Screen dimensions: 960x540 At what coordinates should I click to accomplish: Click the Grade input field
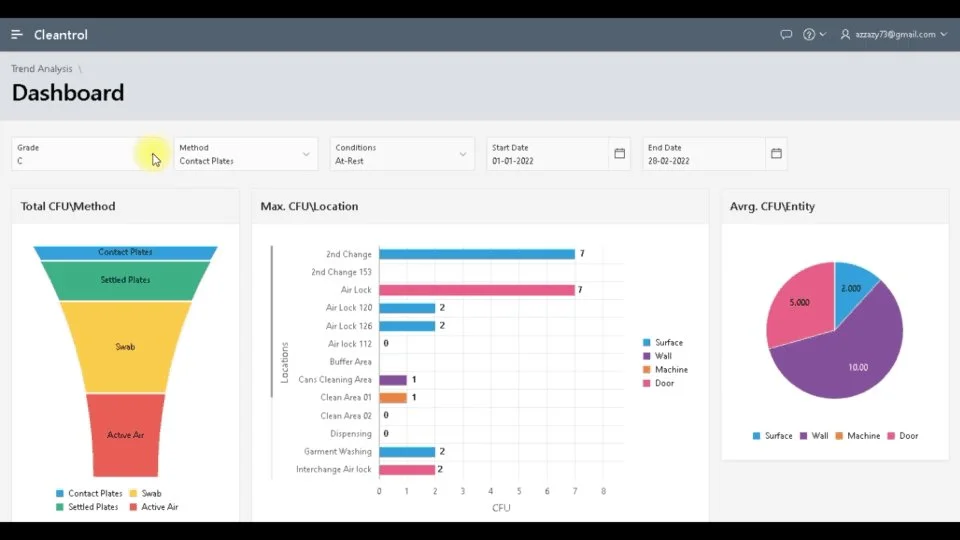click(x=75, y=160)
